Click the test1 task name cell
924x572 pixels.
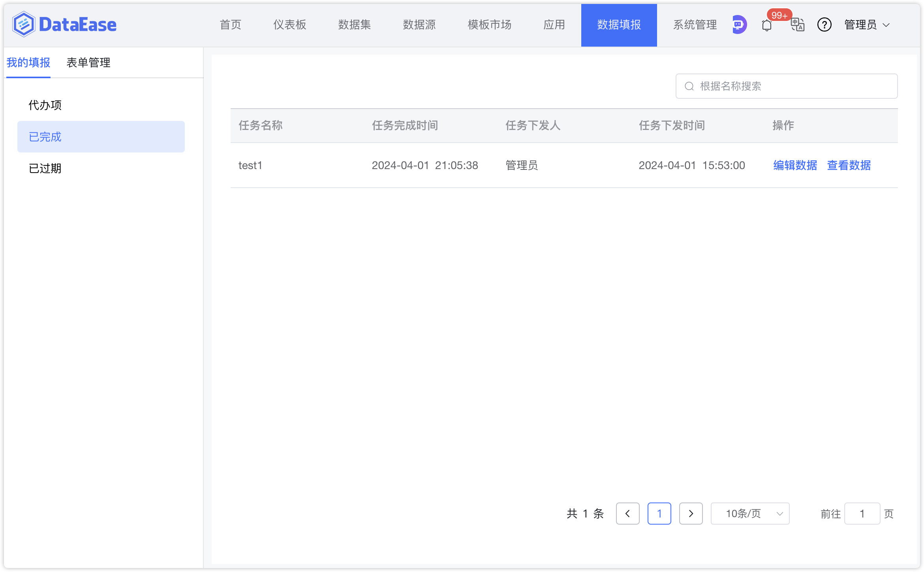tap(250, 165)
